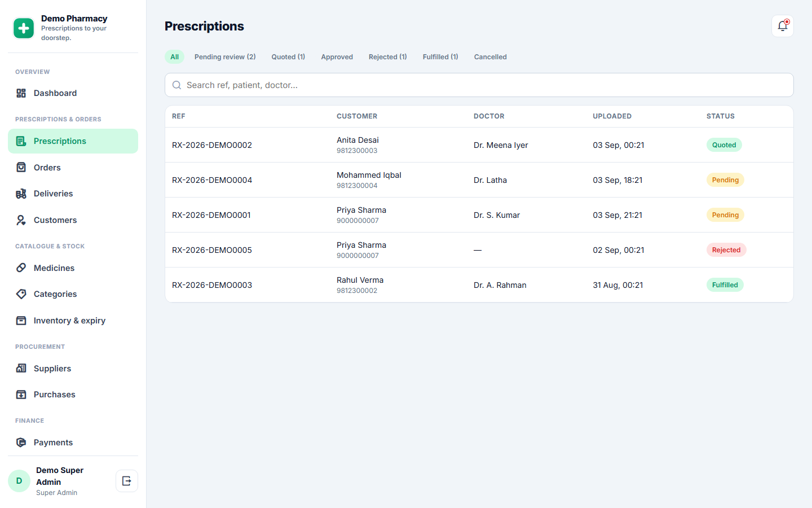
Task: Focus the search ref, patient, doctor field
Action: (x=479, y=85)
